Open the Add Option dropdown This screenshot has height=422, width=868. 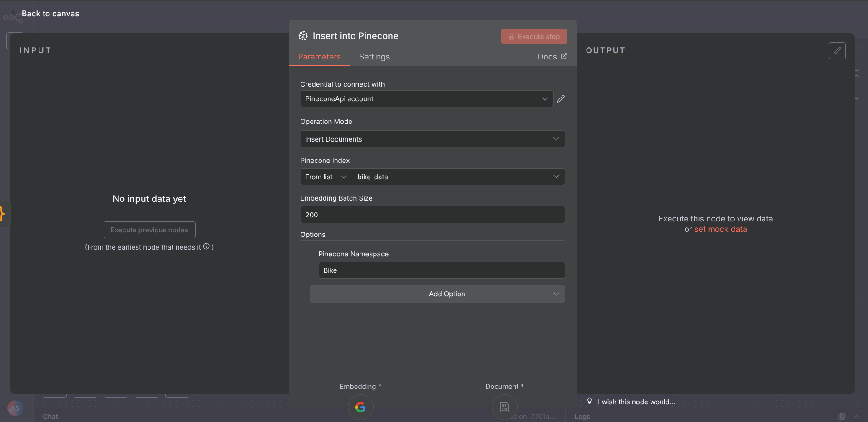click(437, 294)
